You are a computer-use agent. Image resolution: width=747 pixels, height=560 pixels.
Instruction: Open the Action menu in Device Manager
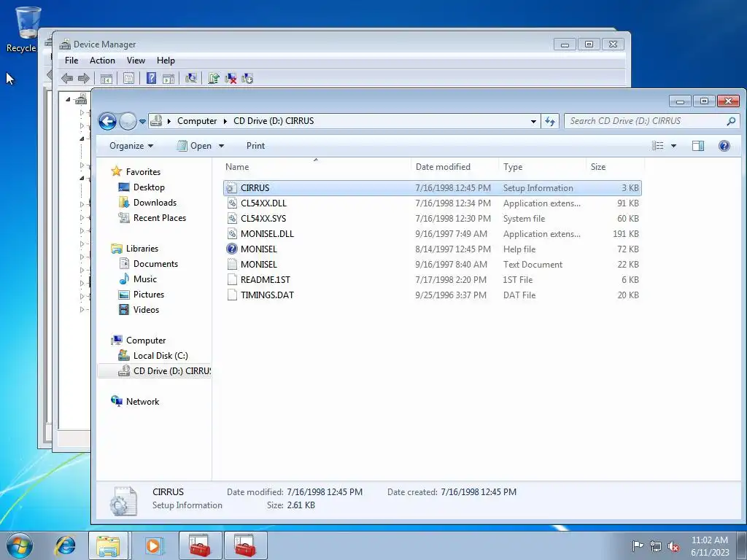pos(102,61)
